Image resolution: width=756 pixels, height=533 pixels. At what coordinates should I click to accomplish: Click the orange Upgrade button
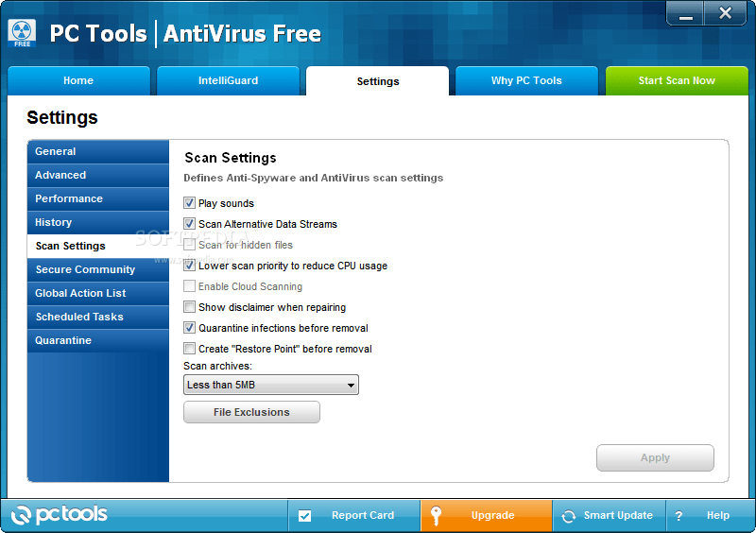486,516
